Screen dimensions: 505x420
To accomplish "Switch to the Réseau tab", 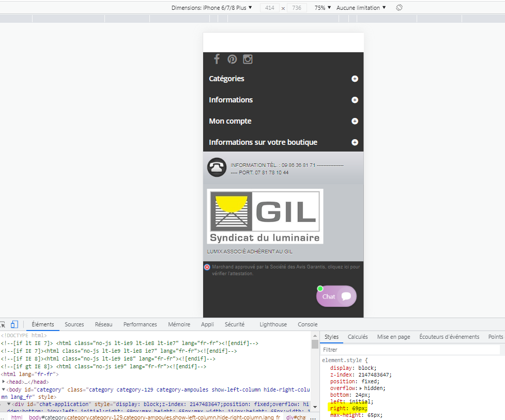I will [x=103, y=324].
